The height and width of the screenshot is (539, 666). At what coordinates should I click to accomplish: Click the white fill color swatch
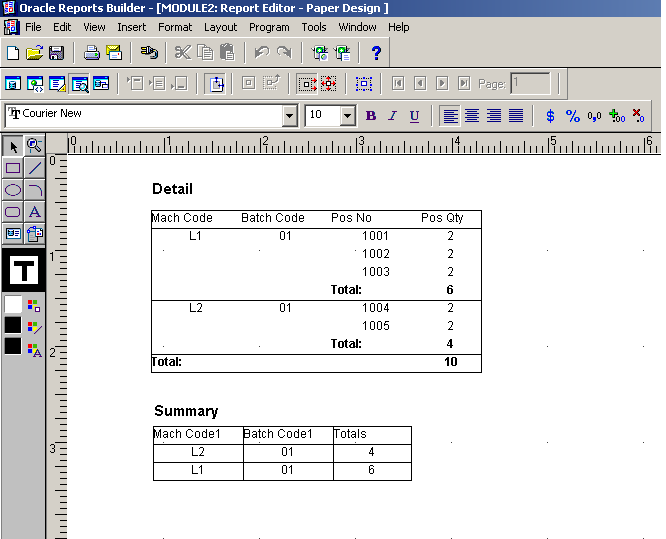pyautogui.click(x=13, y=304)
